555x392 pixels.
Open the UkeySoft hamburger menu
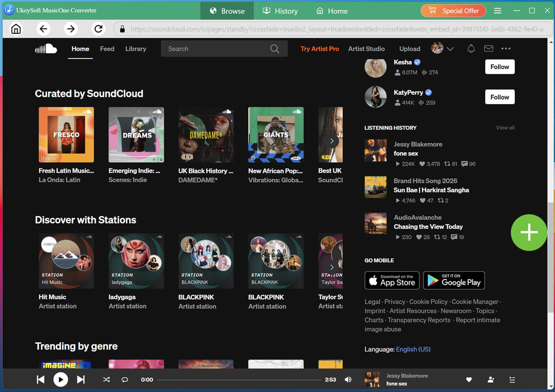coord(498,11)
